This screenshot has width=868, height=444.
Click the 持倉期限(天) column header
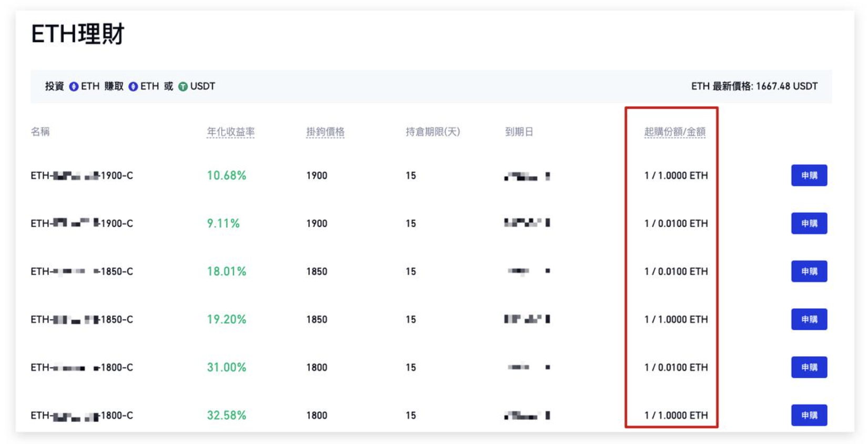point(433,132)
